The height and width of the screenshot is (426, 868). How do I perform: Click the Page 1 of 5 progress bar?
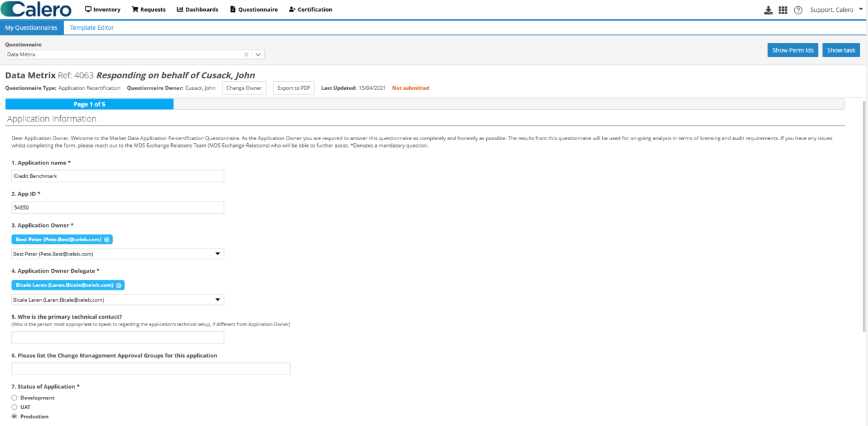click(90, 104)
